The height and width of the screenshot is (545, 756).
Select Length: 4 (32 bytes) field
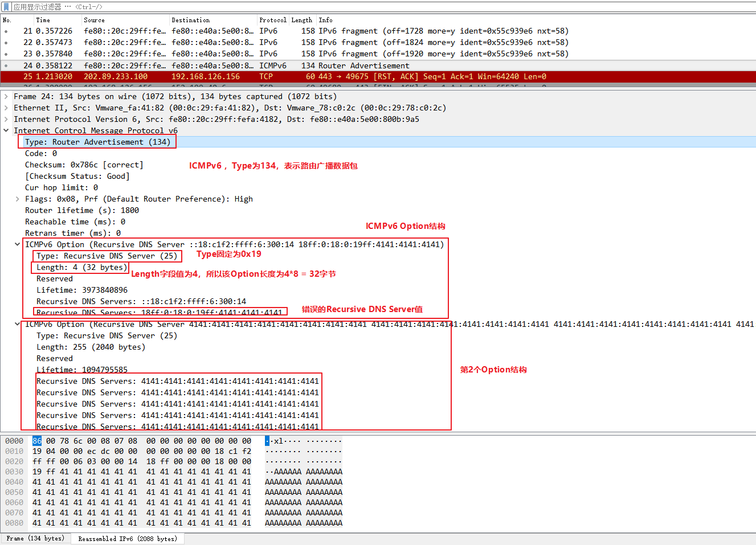pos(81,267)
